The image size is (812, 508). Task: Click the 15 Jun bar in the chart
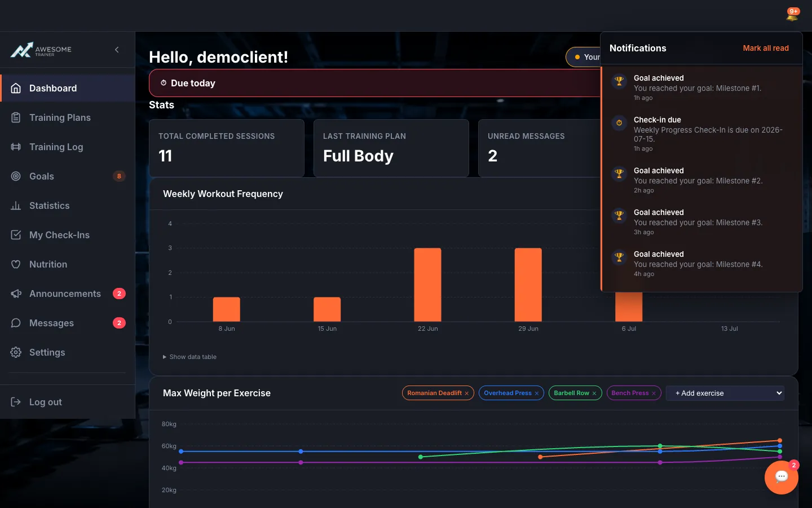(x=327, y=309)
